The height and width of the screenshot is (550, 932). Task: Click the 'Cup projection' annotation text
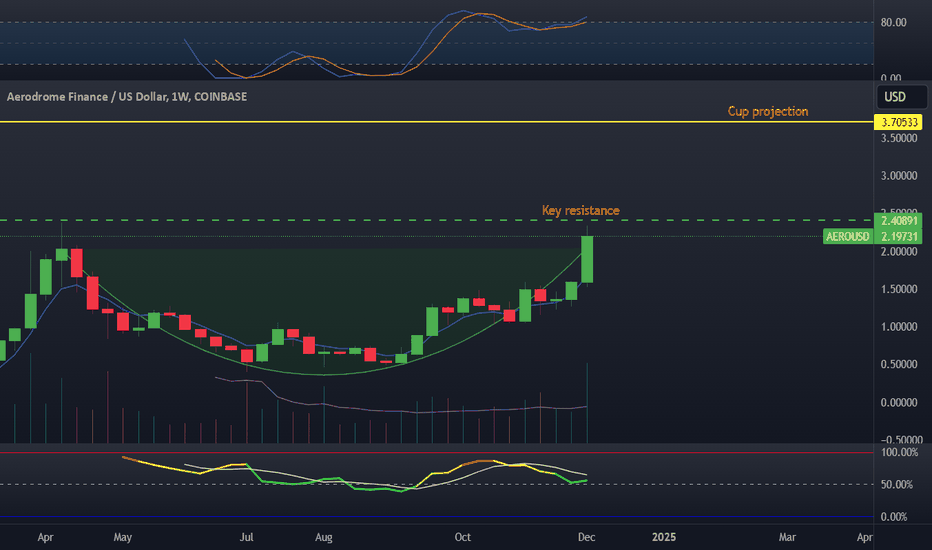[x=768, y=111]
